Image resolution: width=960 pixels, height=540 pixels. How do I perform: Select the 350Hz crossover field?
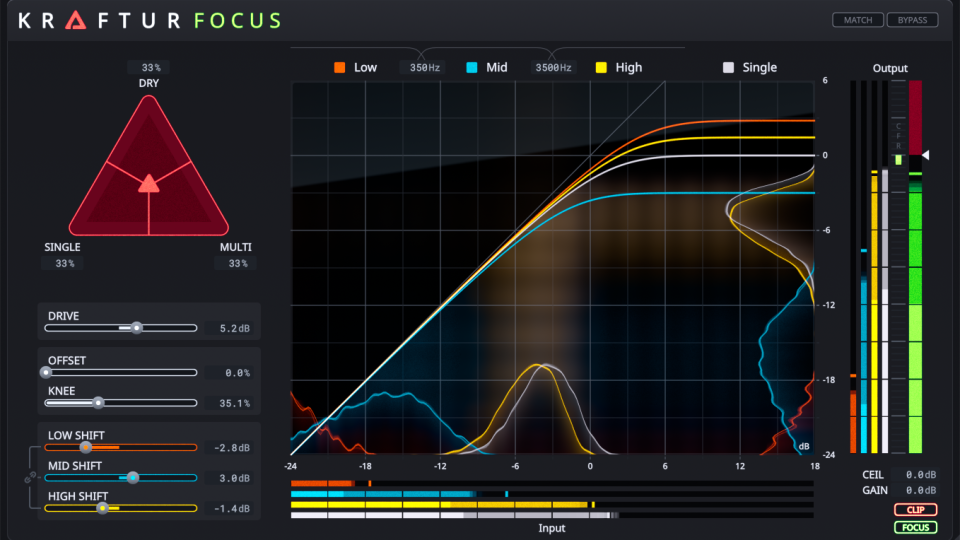424,67
